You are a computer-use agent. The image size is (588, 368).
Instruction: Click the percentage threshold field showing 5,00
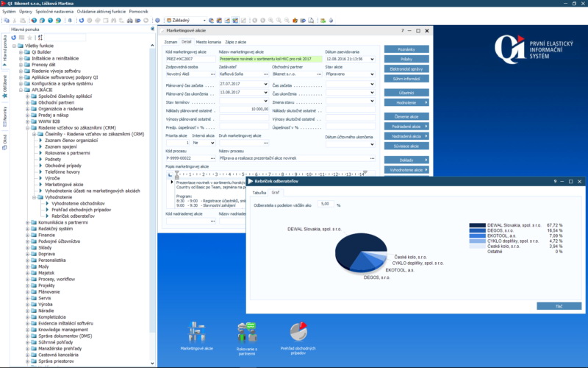coord(326,204)
